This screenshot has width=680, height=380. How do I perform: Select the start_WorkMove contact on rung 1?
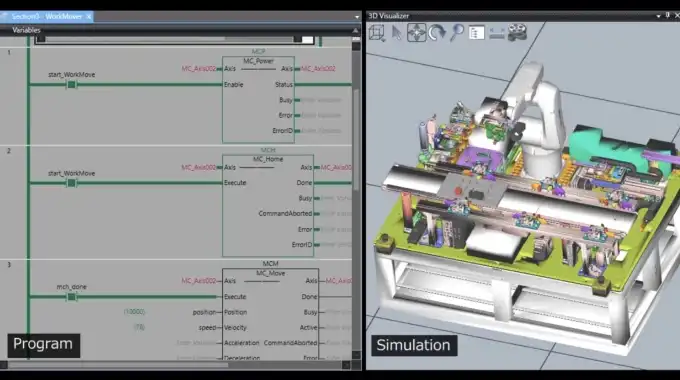coord(72,85)
